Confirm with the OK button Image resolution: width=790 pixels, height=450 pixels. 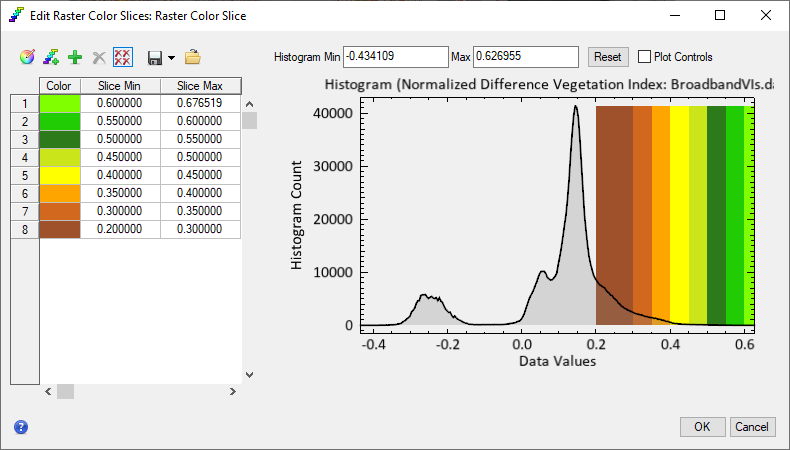point(702,427)
